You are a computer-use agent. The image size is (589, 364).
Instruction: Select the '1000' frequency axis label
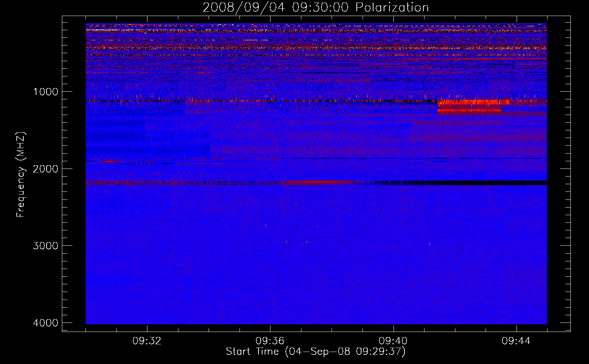[x=46, y=92]
